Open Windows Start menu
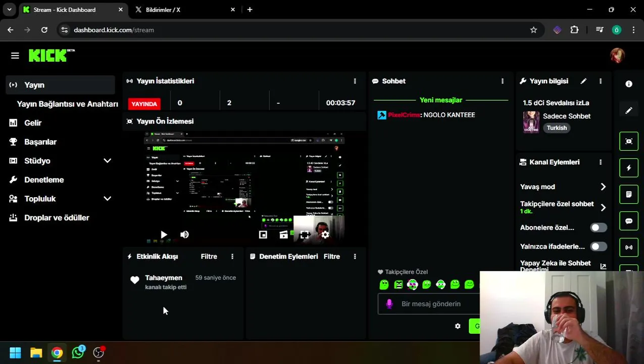Image resolution: width=644 pixels, height=364 pixels. (x=15, y=353)
